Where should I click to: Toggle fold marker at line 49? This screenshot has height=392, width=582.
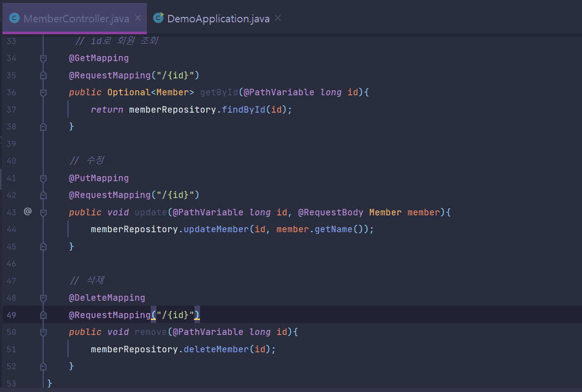44,315
